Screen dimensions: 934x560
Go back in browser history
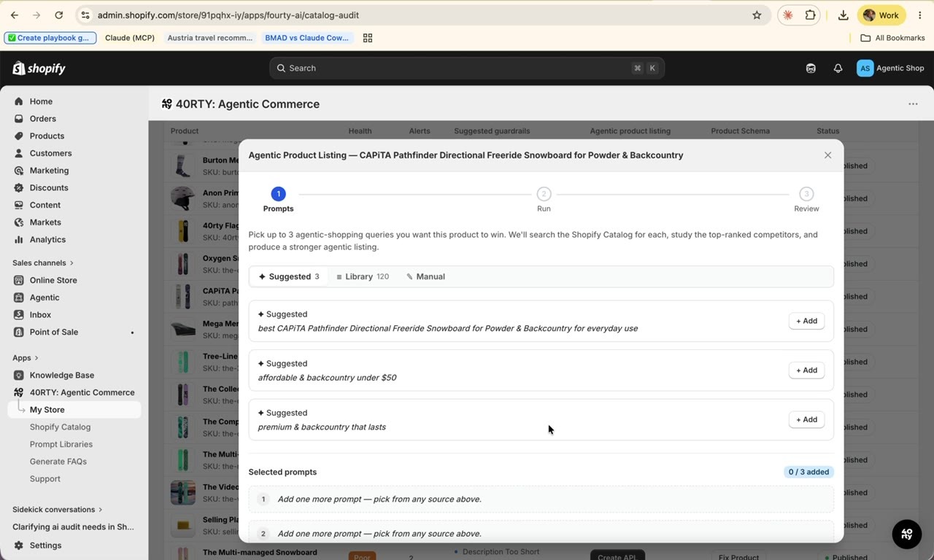(15, 15)
